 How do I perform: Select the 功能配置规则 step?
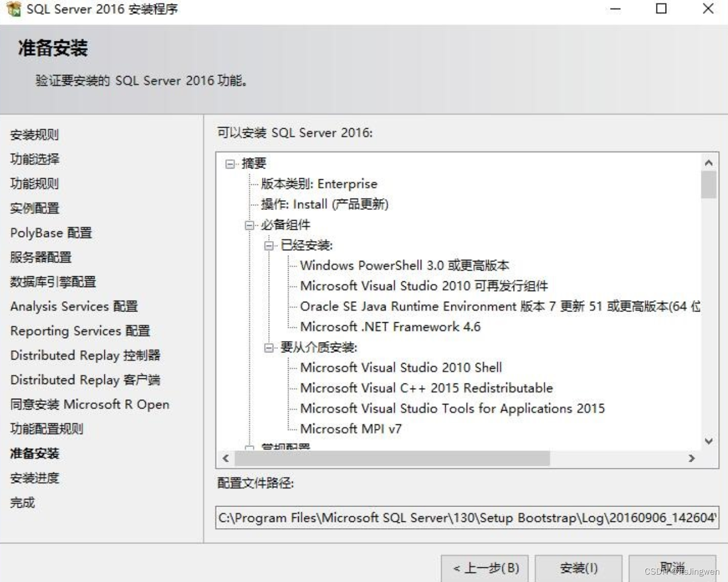coord(46,429)
